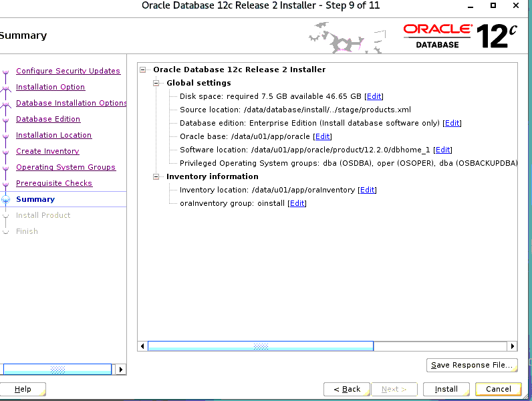Click Edit link next to Disk space
532x401 pixels.
coord(374,96)
